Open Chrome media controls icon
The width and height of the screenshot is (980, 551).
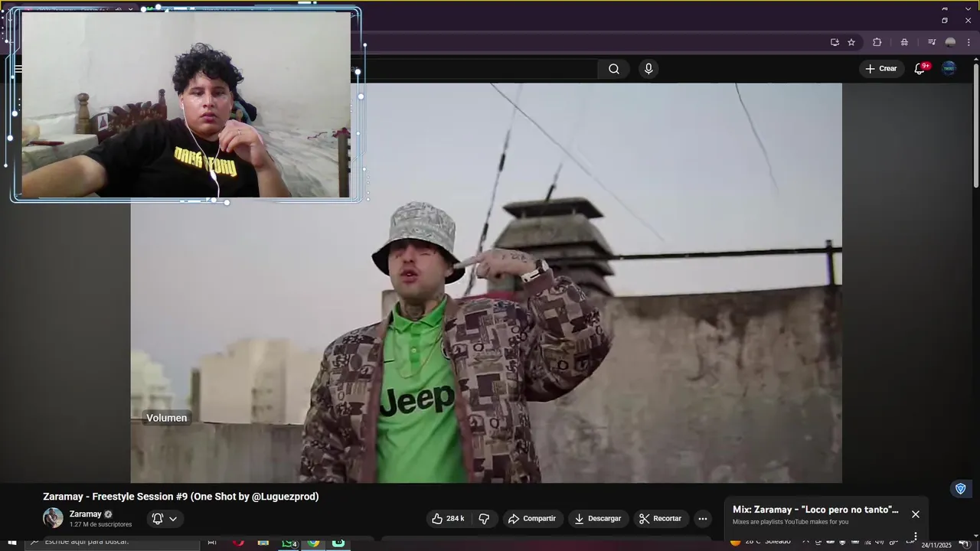[932, 42]
